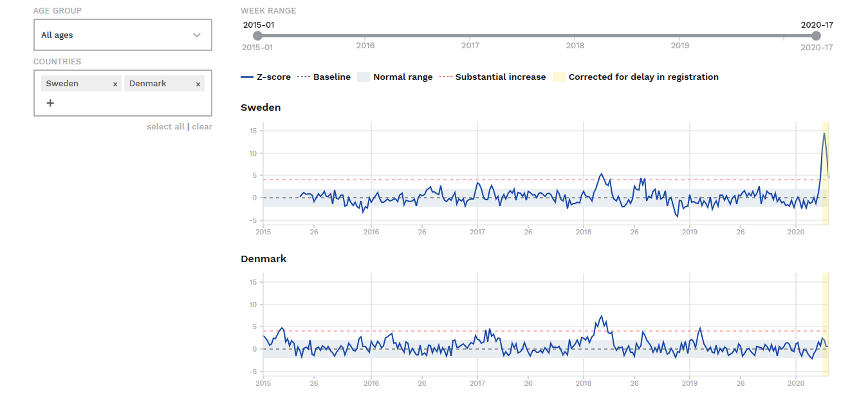
Task: Click inside the Countries input box
Action: pyautogui.click(x=129, y=103)
